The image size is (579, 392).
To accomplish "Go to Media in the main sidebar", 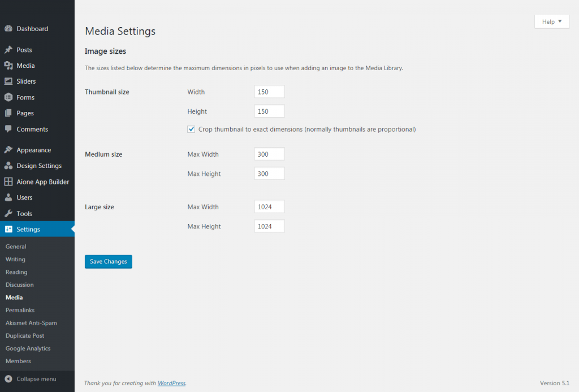I will (x=37, y=66).
